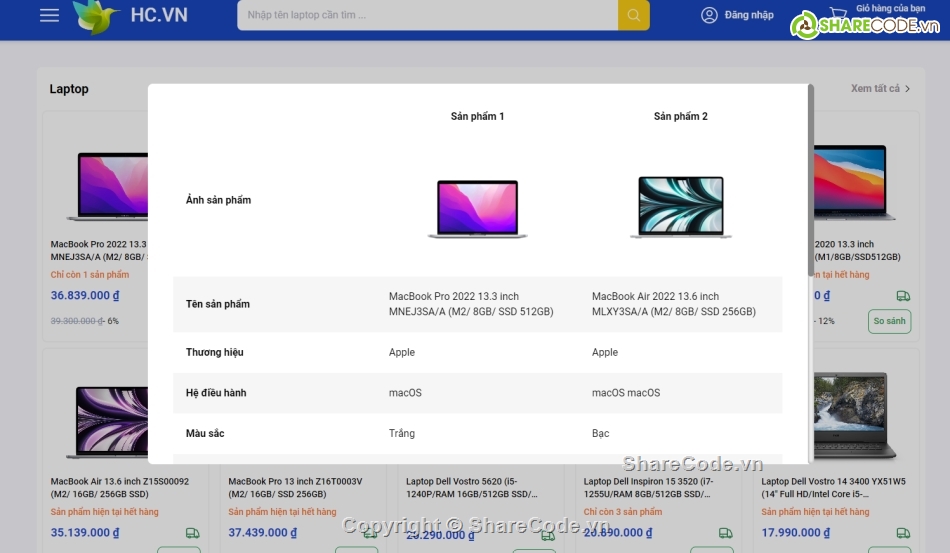Open the hamburger menu in the header
Viewport: 950px width, 553px height.
[49, 15]
